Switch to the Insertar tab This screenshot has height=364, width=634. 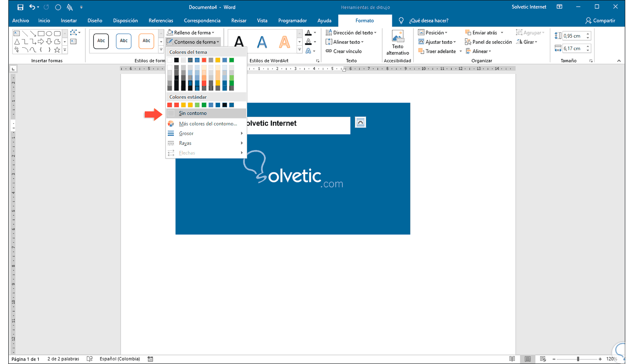point(69,20)
